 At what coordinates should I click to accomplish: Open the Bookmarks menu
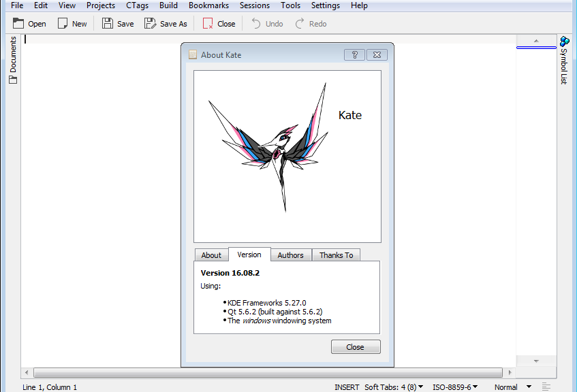coord(208,5)
